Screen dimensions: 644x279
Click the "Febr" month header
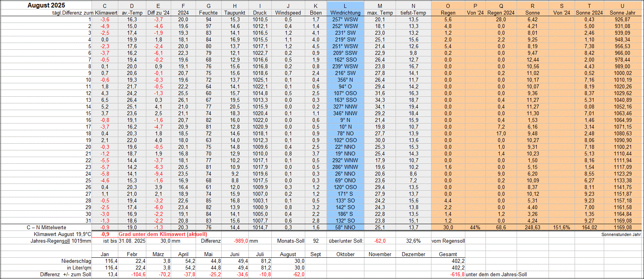132,254
